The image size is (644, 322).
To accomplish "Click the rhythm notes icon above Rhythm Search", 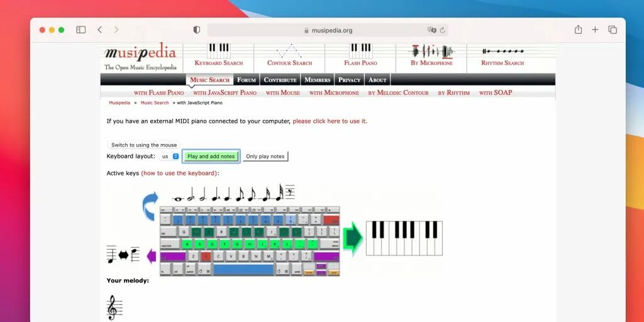I will point(502,52).
